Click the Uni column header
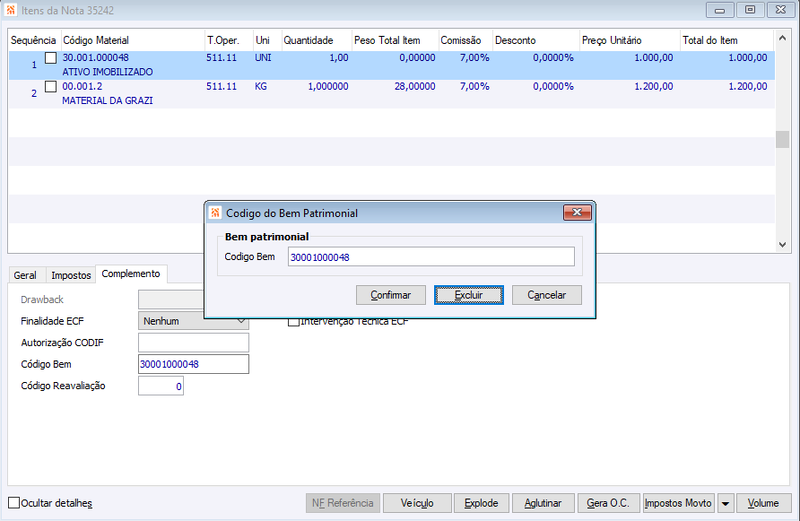Screen dimensions: 800x521 click(267, 40)
